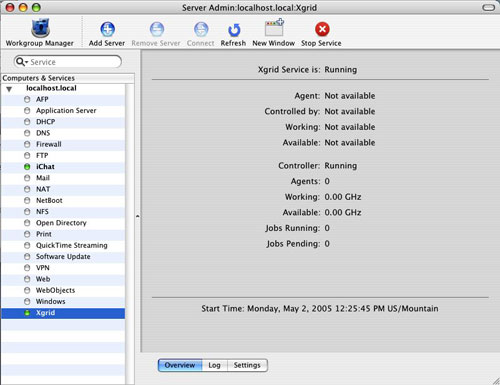
Task: Refresh the server status
Action: click(x=233, y=34)
